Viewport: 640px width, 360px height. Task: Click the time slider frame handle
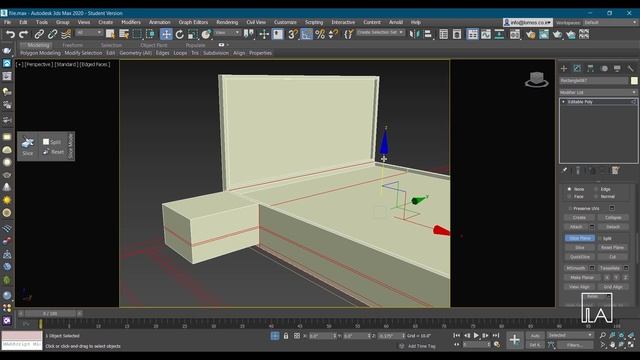click(x=50, y=313)
